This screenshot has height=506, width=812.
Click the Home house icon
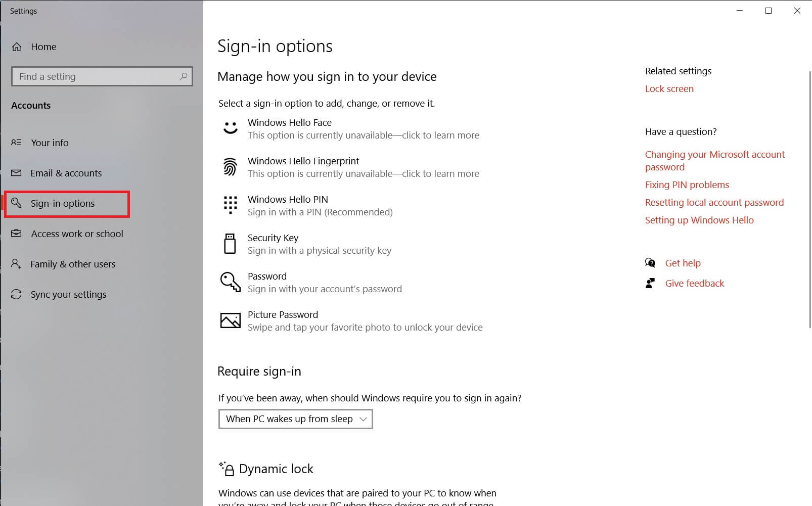(17, 47)
